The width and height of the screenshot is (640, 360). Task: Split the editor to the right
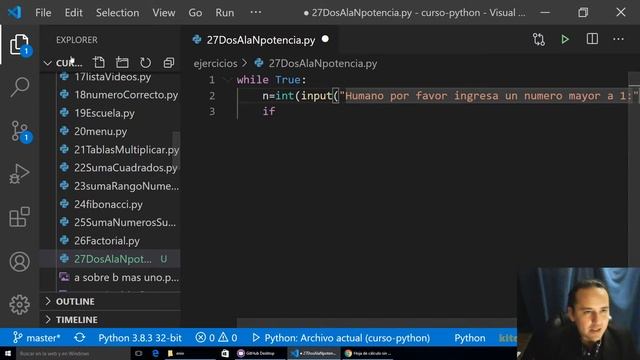point(592,39)
